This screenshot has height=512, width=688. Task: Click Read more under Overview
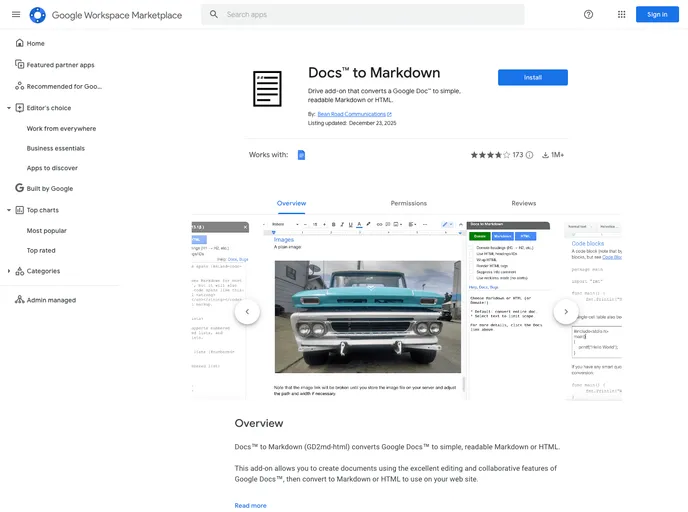click(x=250, y=505)
